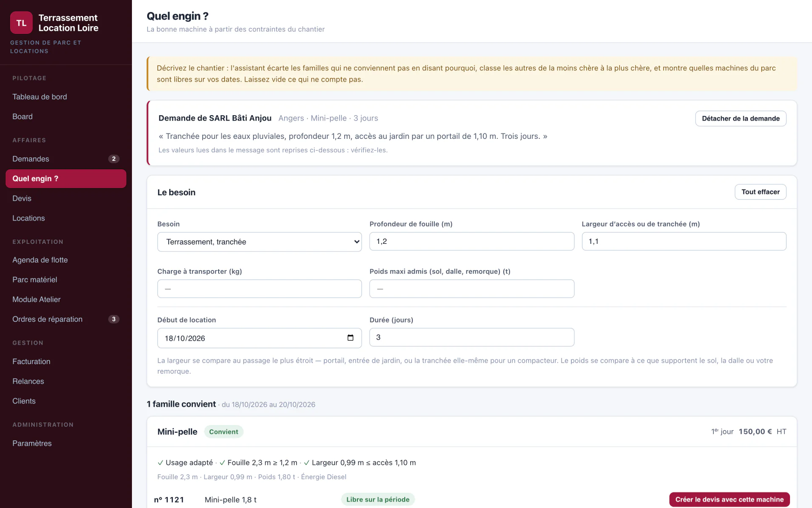The image size is (812, 508).
Task: Click Détacher de la demande button
Action: coord(741,119)
